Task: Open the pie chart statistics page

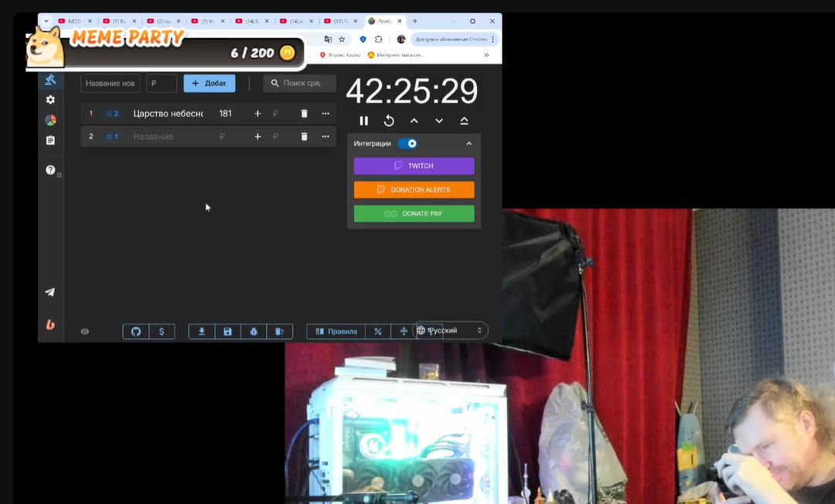Action: [x=50, y=121]
